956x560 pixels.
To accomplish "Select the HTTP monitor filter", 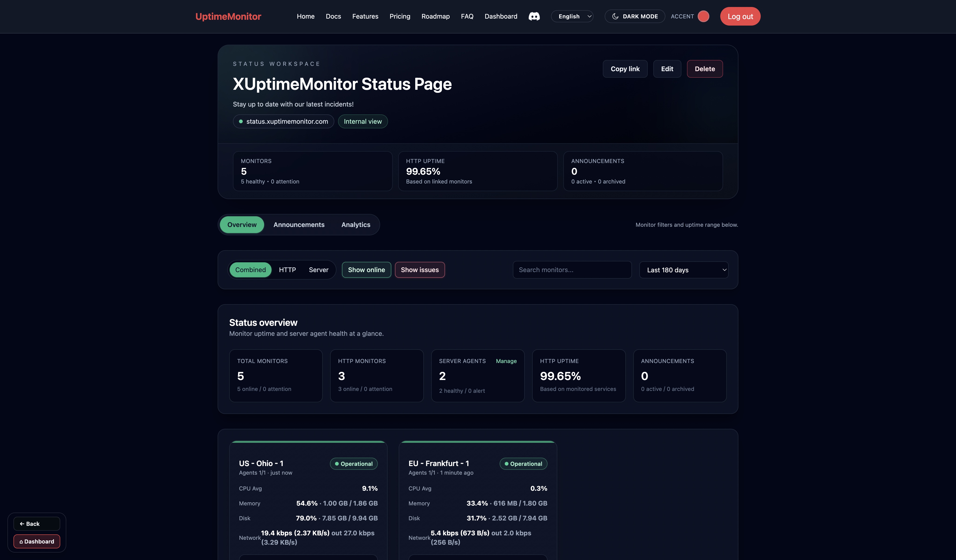I will (x=287, y=270).
